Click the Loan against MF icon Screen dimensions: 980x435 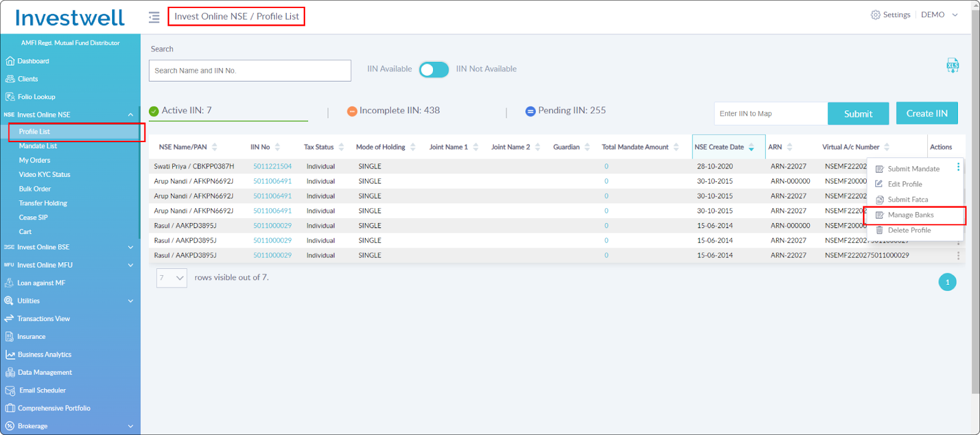click(x=9, y=283)
